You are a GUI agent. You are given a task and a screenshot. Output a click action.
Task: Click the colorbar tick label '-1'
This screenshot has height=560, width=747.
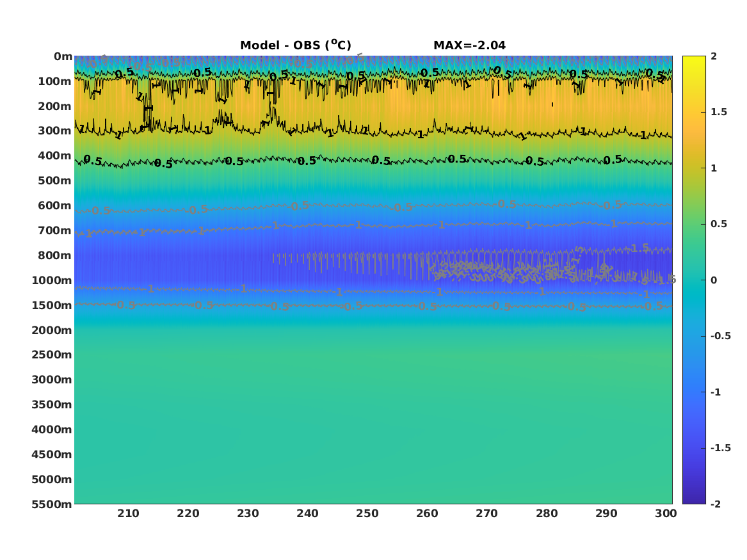[715, 392]
